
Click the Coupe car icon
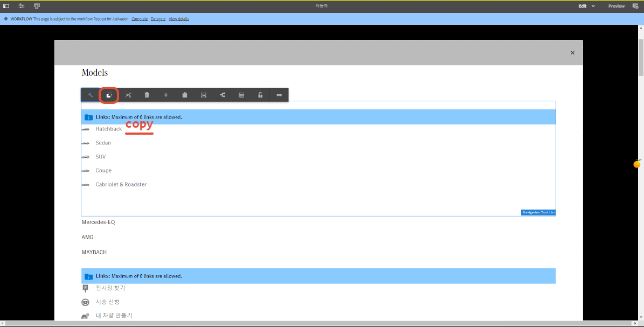coord(86,170)
